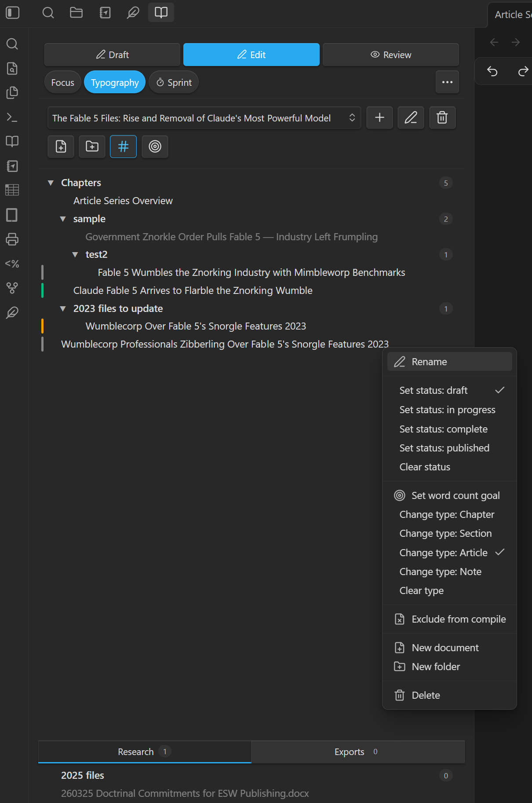Set status to complete
Viewport: 532px width, 803px height.
tap(449, 429)
